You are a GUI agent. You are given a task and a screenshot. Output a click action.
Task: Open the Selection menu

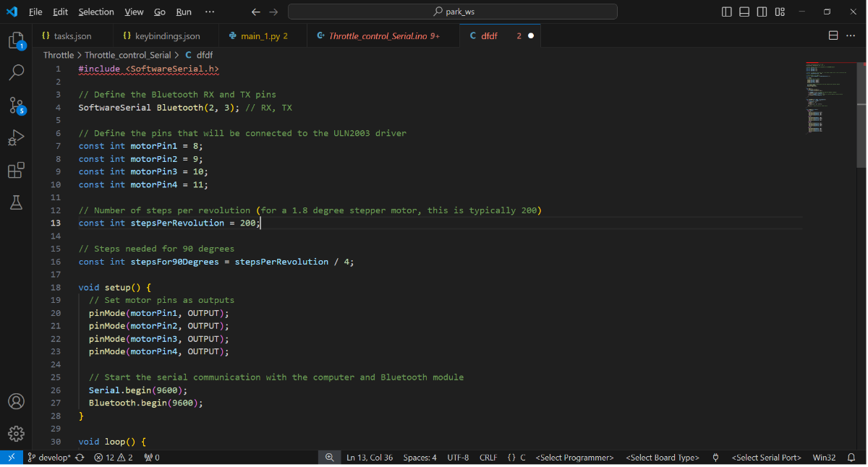[x=96, y=12]
